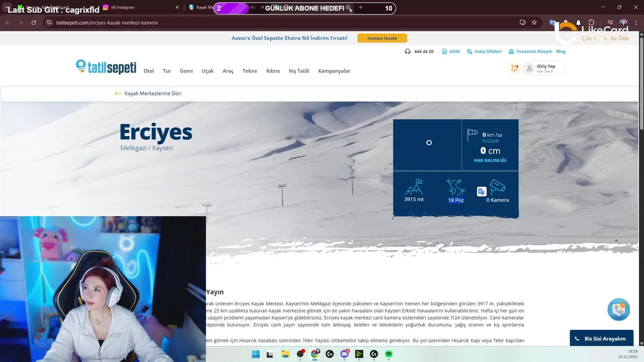Open the Otel menu
The width and height of the screenshot is (644, 362).
coord(148,71)
